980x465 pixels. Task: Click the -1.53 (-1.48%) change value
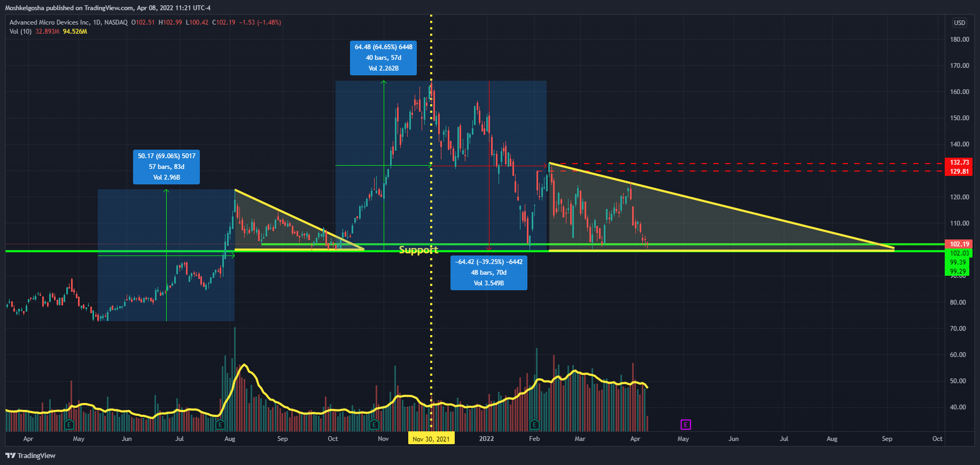tap(260, 22)
